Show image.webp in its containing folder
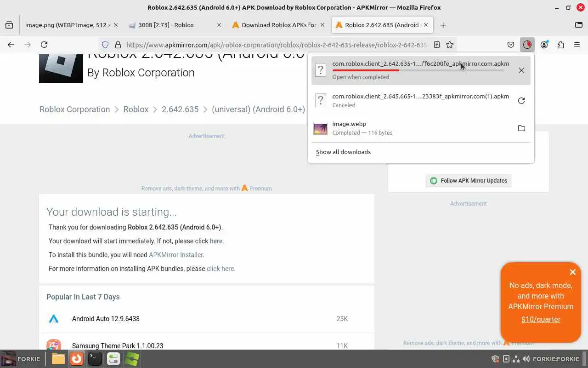Screen dimensions: 588x368 pos(521,128)
